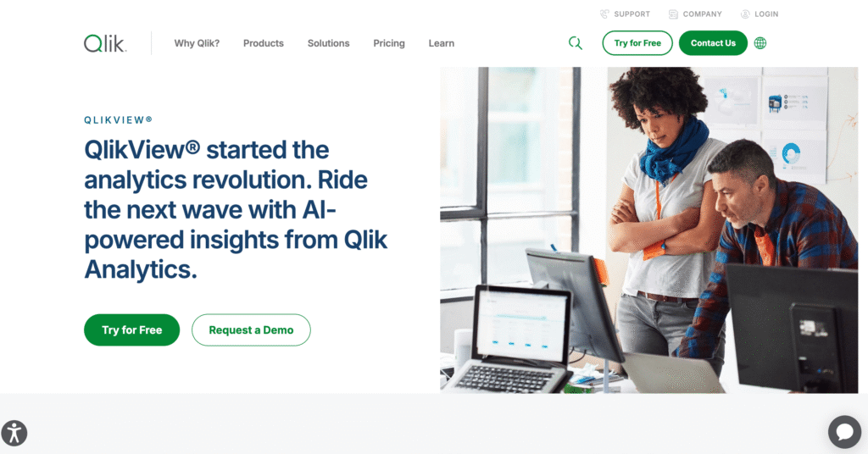This screenshot has height=454, width=868.
Task: Click the Support phone icon
Action: click(x=604, y=14)
